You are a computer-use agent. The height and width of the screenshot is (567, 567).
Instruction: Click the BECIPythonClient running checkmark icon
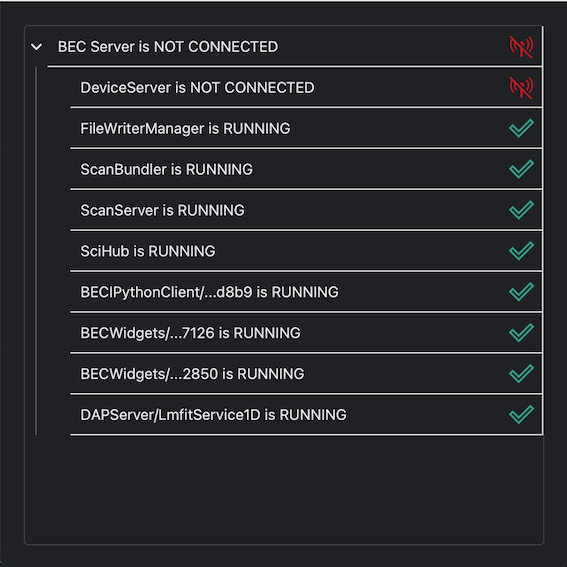[x=521, y=292]
